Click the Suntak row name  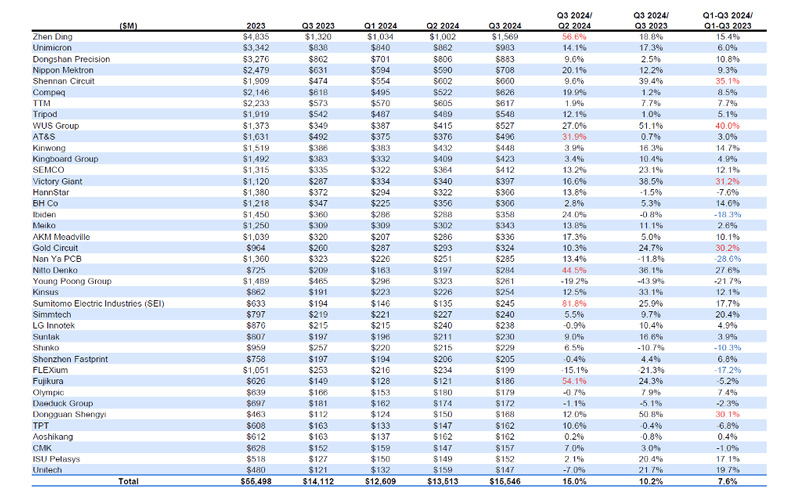pyautogui.click(x=46, y=337)
